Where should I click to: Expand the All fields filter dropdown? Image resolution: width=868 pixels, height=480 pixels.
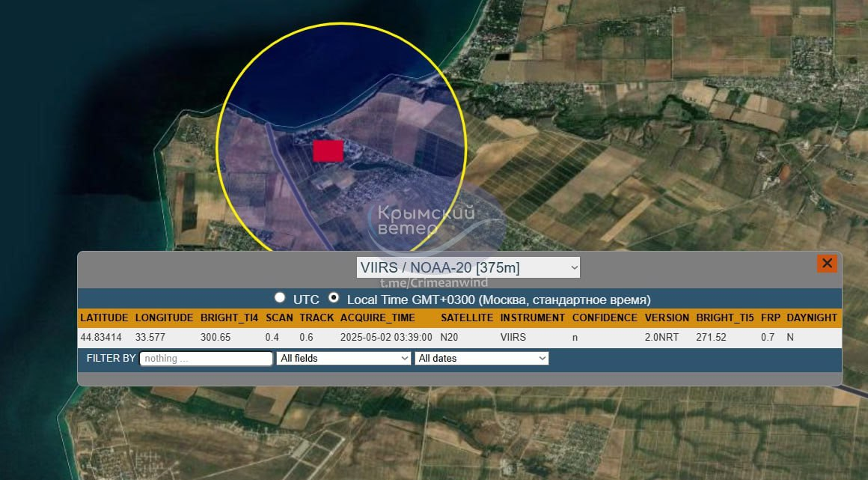[343, 359]
